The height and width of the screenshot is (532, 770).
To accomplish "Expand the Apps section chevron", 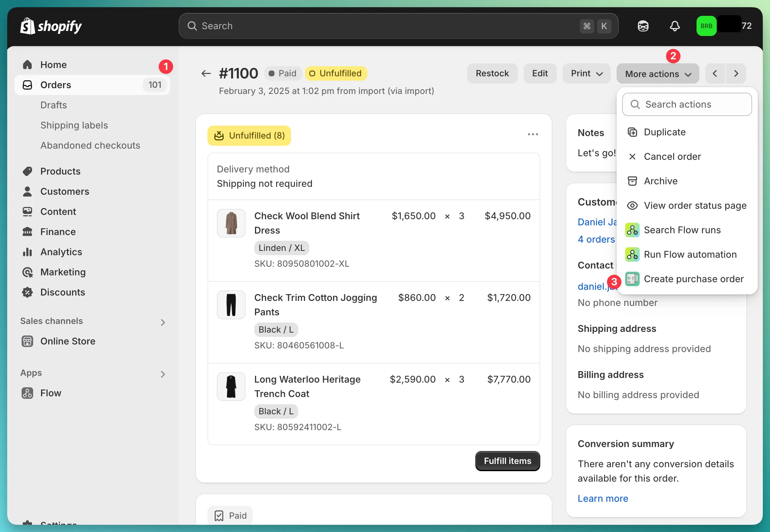I will tap(163, 374).
